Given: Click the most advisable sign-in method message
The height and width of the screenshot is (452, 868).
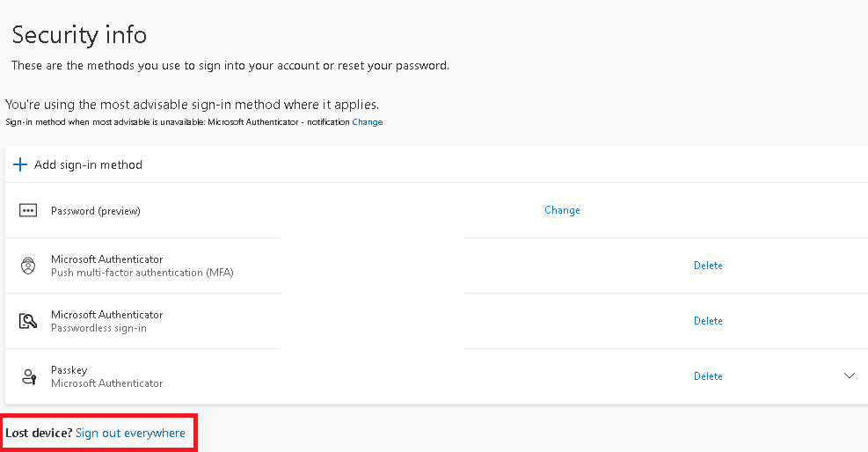Looking at the screenshot, I should (192, 105).
